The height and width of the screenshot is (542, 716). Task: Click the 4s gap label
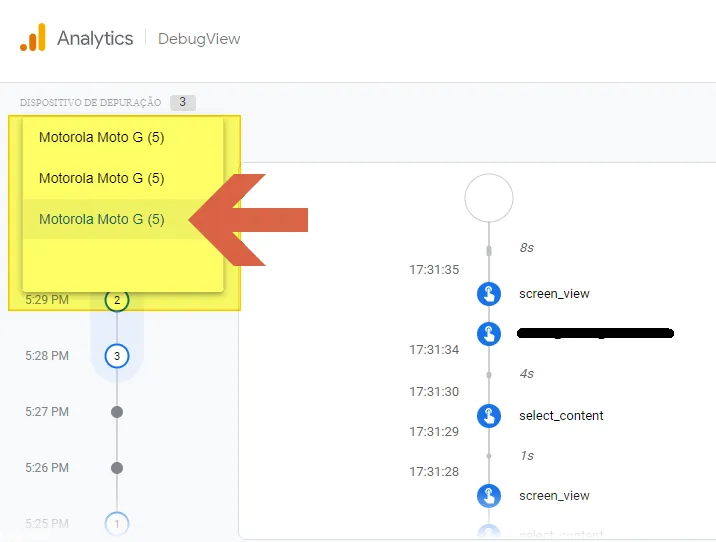[x=526, y=374]
